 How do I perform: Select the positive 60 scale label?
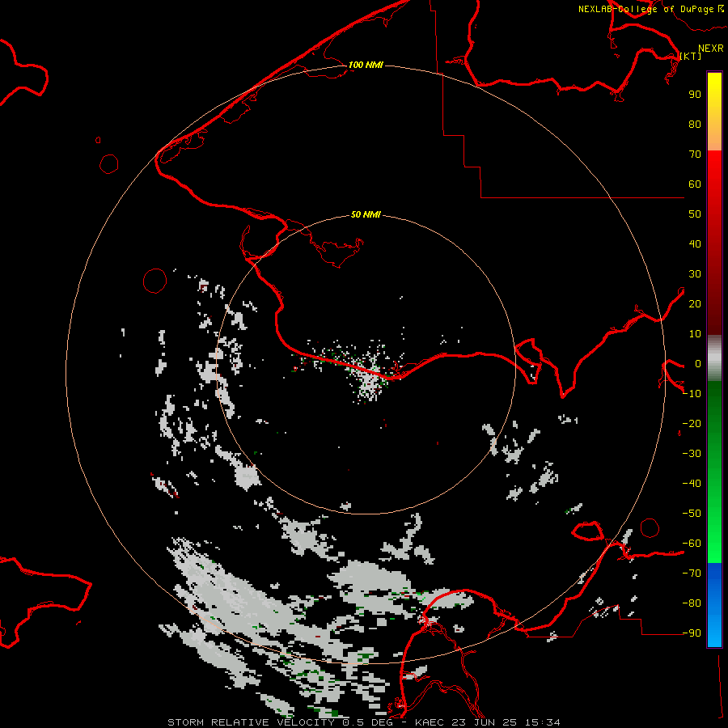tap(695, 184)
